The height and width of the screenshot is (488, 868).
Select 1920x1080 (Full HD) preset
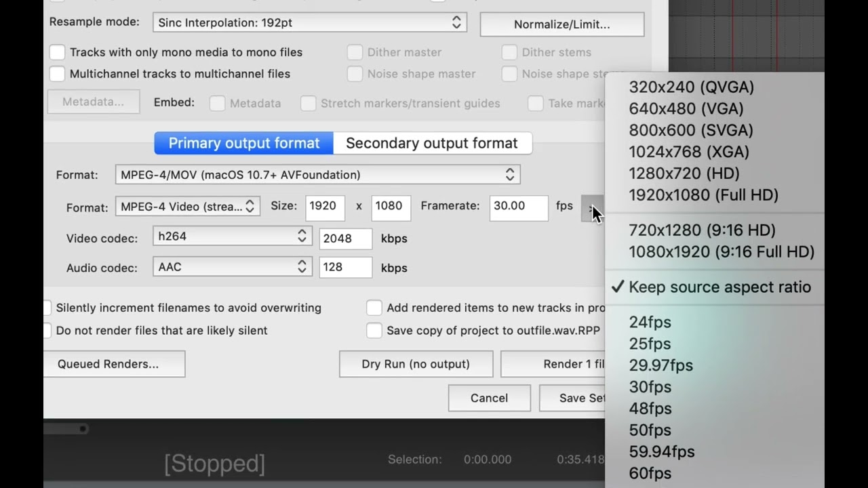[715, 195]
